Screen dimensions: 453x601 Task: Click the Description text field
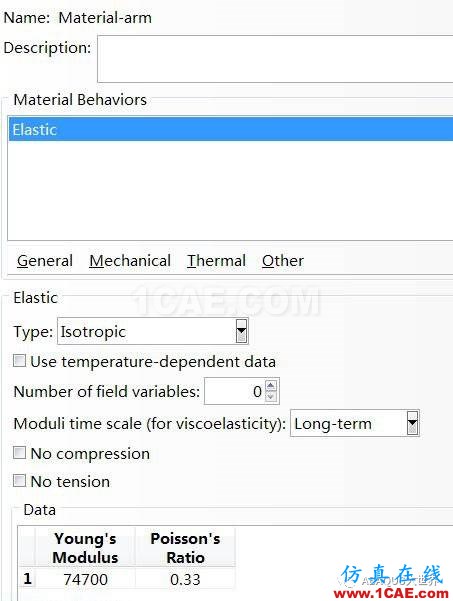click(x=275, y=59)
